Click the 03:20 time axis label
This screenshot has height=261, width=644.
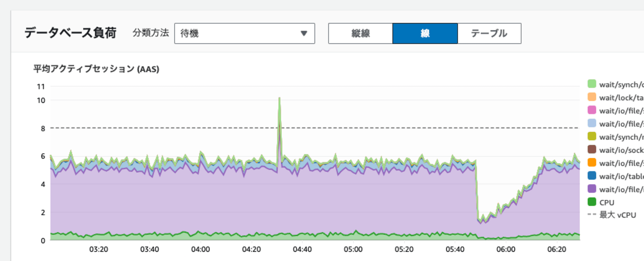pyautogui.click(x=99, y=249)
